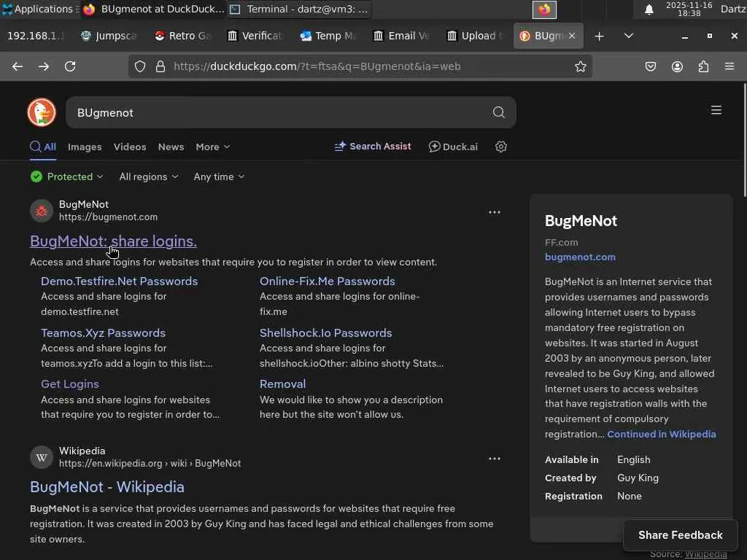Open Firefox extensions puzzle icon
The height and width of the screenshot is (560, 747).
point(703,66)
